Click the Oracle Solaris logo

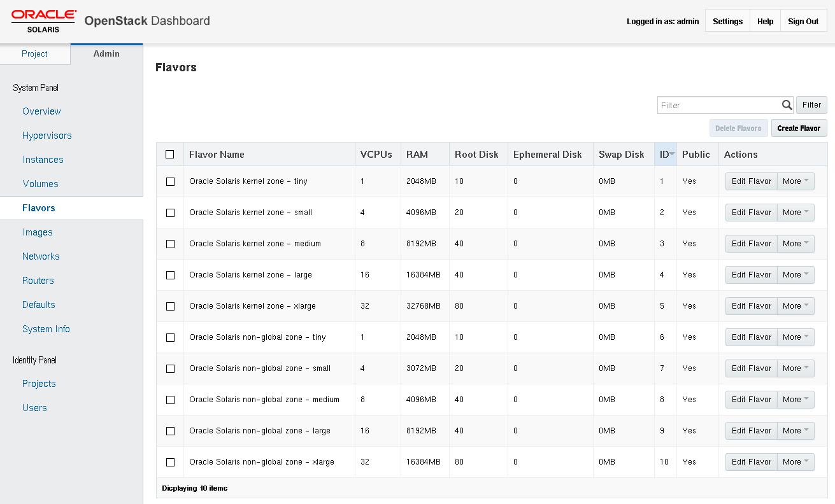click(x=44, y=21)
